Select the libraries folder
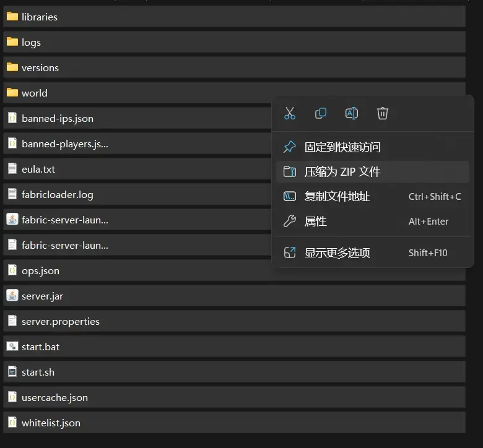The image size is (483, 448). tap(40, 17)
